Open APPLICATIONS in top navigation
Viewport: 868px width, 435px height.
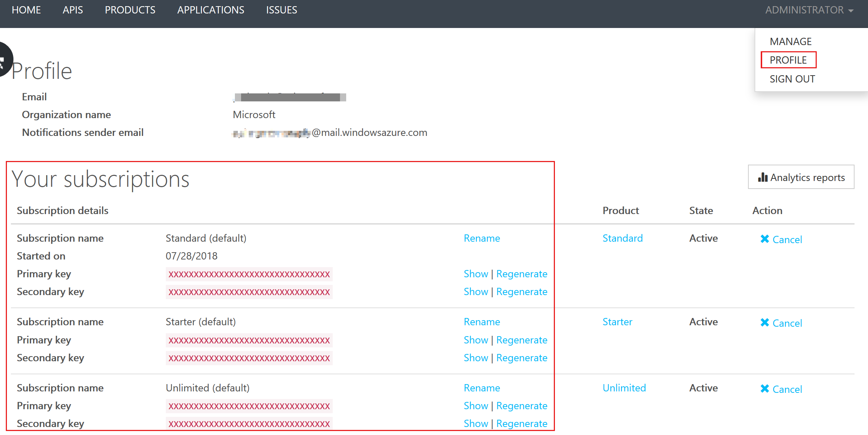click(211, 10)
